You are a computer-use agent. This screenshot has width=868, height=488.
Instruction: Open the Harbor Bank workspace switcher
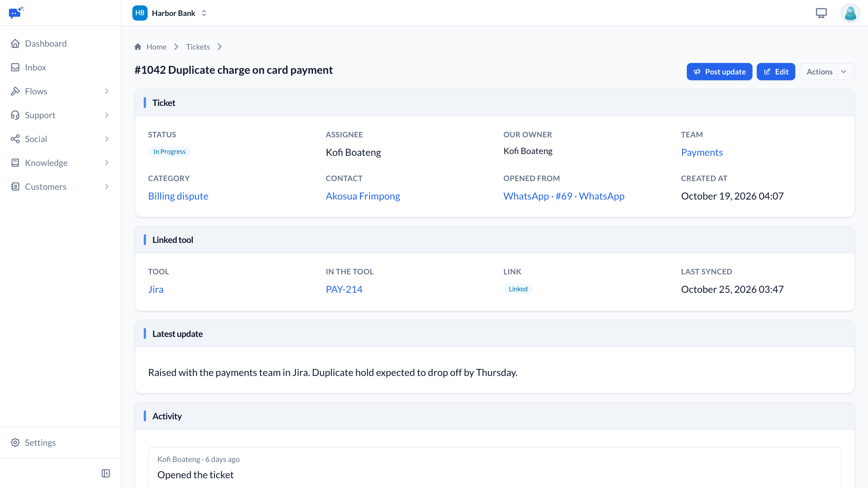point(170,13)
